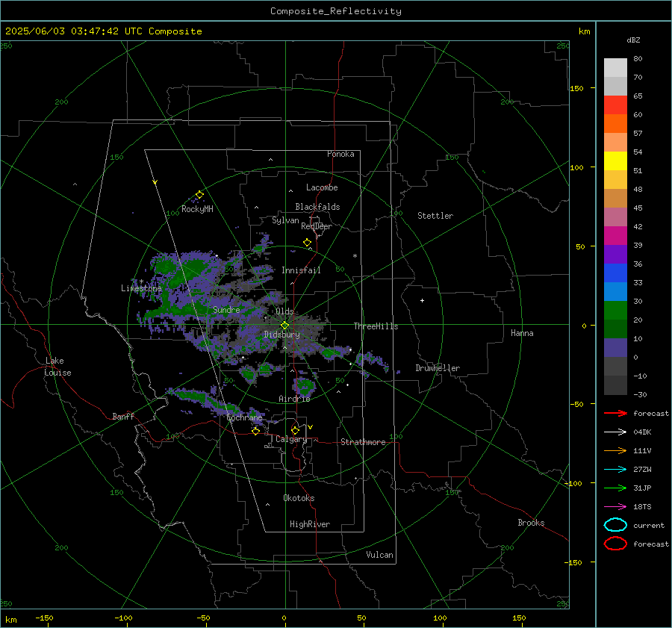Pick the red 65 dBZ legend swatch

pyautogui.click(x=615, y=105)
